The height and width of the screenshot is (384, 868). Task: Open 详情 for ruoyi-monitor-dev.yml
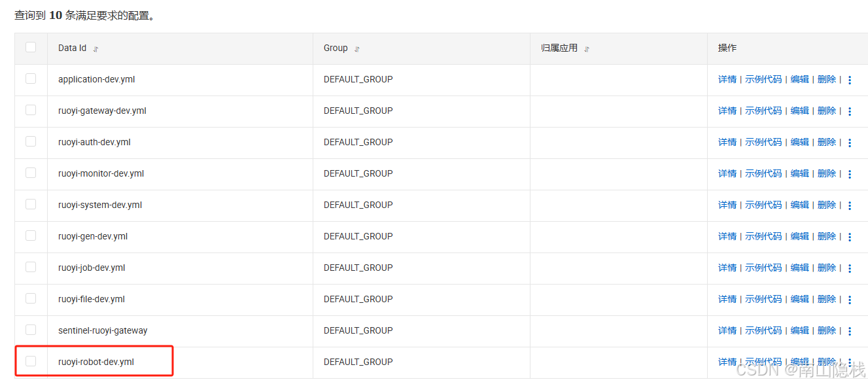tap(727, 173)
